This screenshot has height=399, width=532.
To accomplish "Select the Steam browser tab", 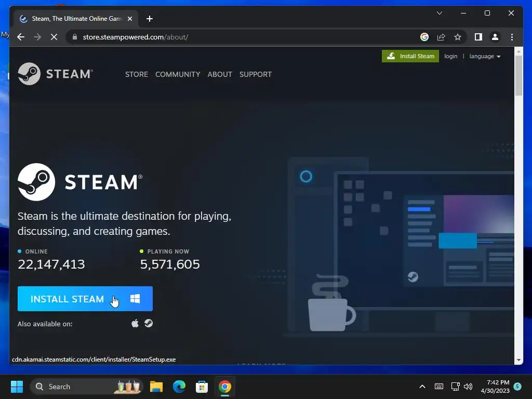I will (76, 19).
